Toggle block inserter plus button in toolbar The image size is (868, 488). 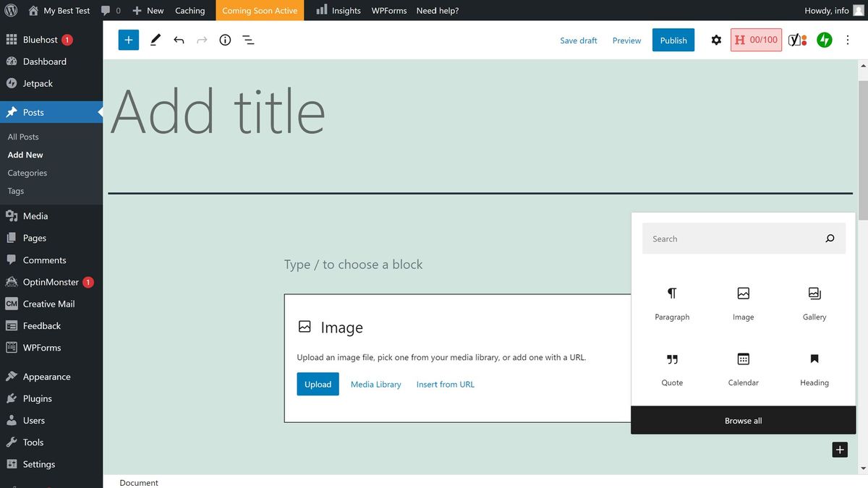129,40
